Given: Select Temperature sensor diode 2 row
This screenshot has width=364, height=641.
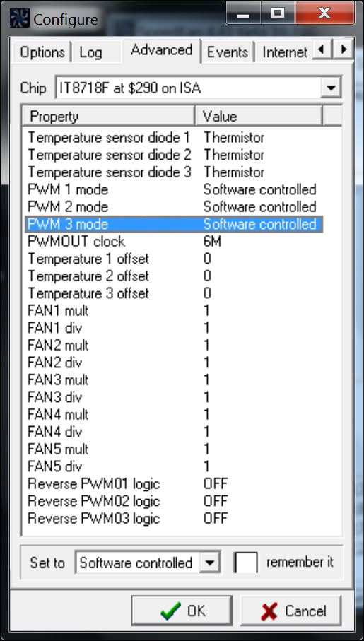Looking at the screenshot, I should point(174,155).
